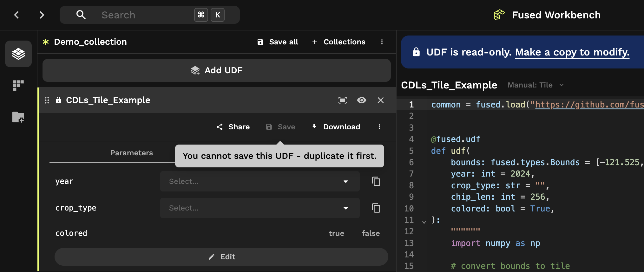This screenshot has height=272, width=644.
Task: Click the disabled Save button
Action: click(280, 127)
